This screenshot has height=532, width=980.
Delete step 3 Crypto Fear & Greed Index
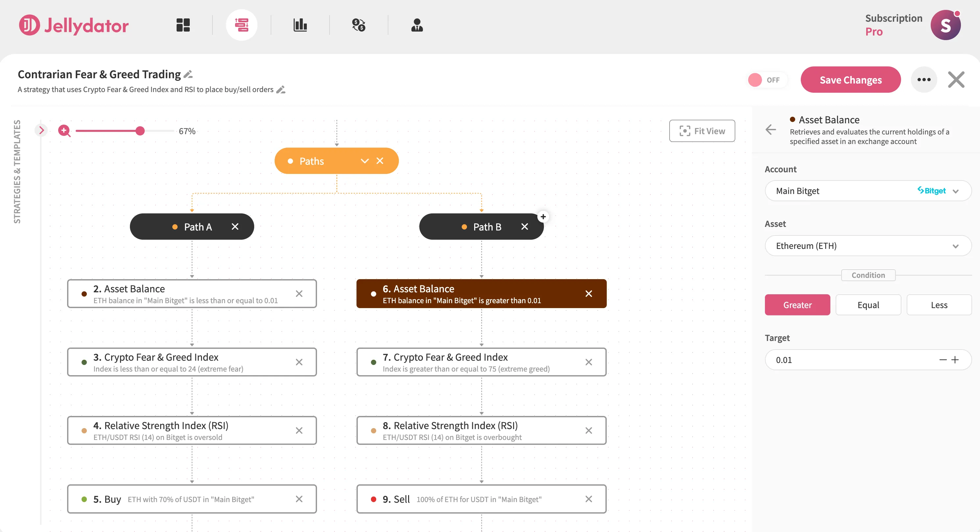point(299,362)
